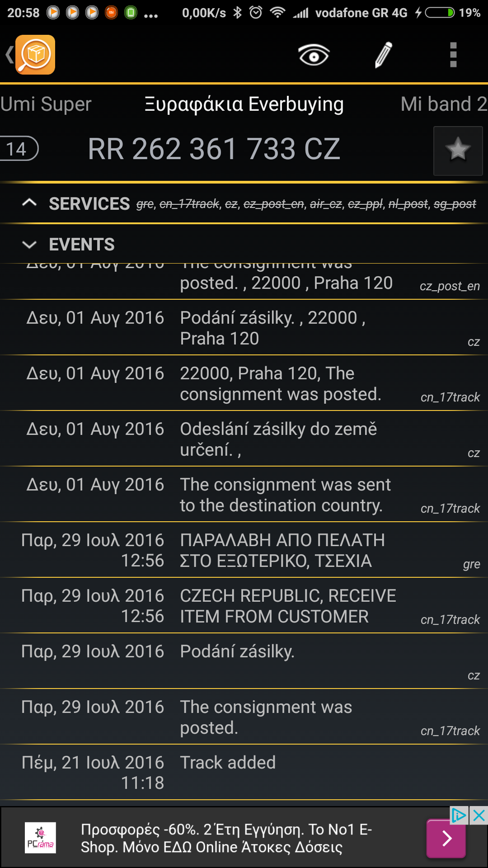Screen dimensions: 488x868
Task: Toggle the eye view icon
Action: [x=314, y=55]
